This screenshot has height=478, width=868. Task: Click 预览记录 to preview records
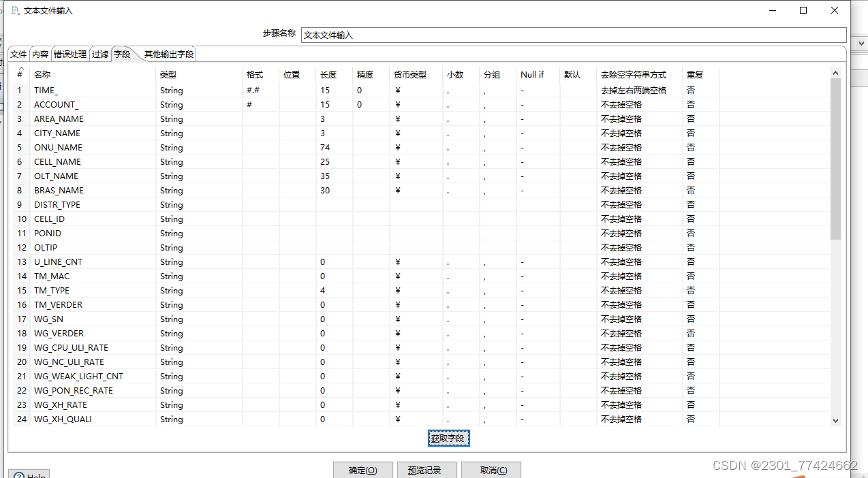click(x=427, y=470)
